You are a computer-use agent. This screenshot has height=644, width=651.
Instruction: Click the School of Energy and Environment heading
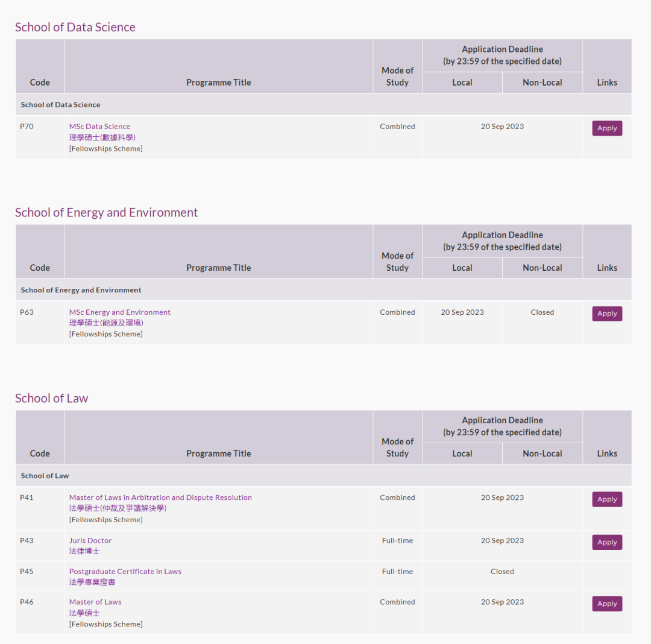(106, 213)
